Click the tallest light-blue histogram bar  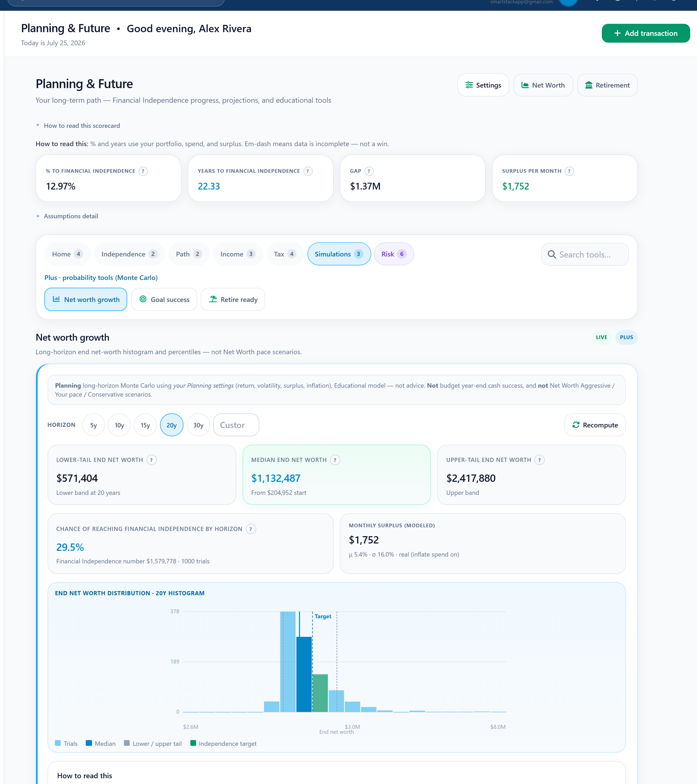pyautogui.click(x=288, y=662)
